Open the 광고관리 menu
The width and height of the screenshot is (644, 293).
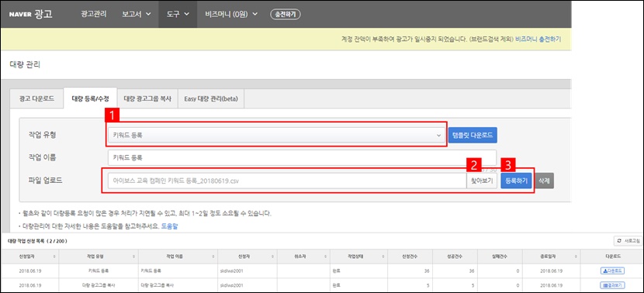94,14
